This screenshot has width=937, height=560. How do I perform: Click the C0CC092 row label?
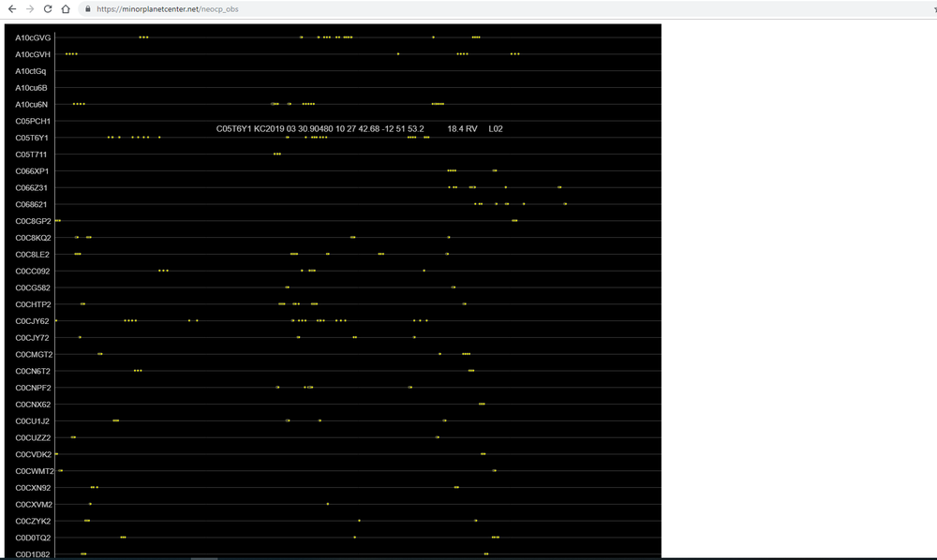point(33,271)
